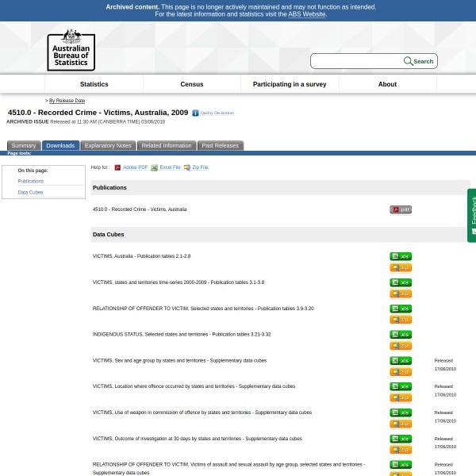Viewport: 476px width, 476px height.
Task: Download zip for Publication tables 3.1-3.8
Action: point(400,294)
